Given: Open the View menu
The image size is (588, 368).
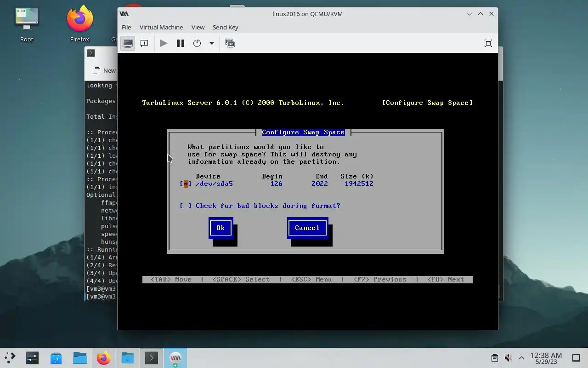Looking at the screenshot, I should click(198, 27).
